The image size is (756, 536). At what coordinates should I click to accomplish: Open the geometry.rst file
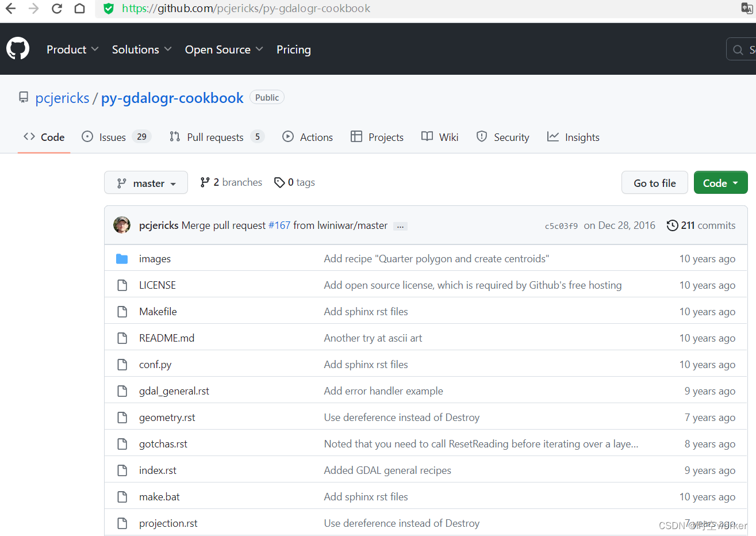tap(167, 418)
